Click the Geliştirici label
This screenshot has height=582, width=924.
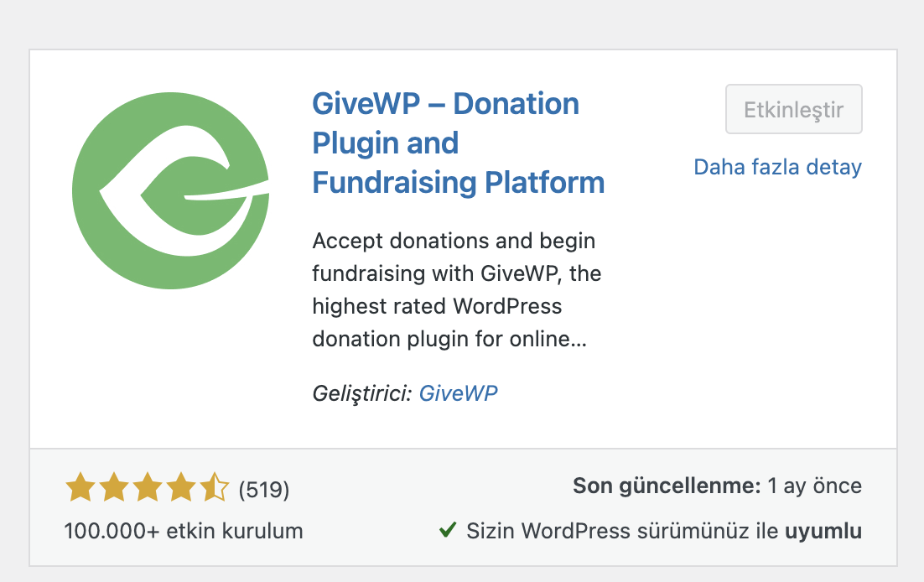[362, 392]
